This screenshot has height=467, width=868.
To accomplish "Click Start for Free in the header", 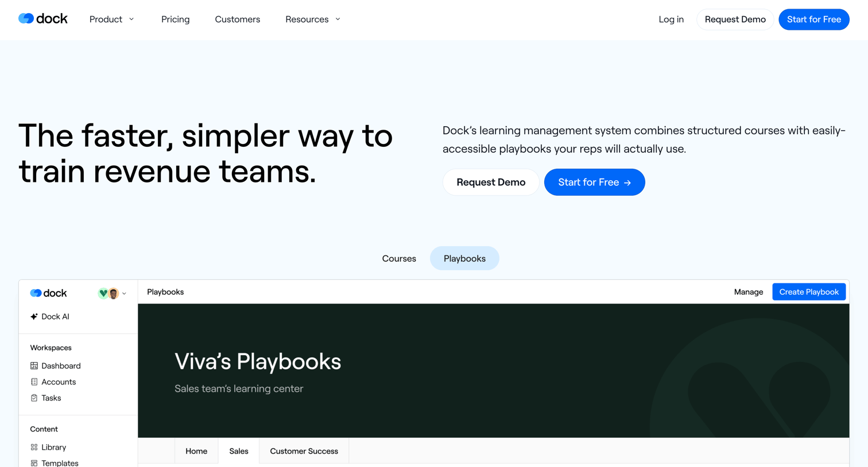I will (x=813, y=20).
